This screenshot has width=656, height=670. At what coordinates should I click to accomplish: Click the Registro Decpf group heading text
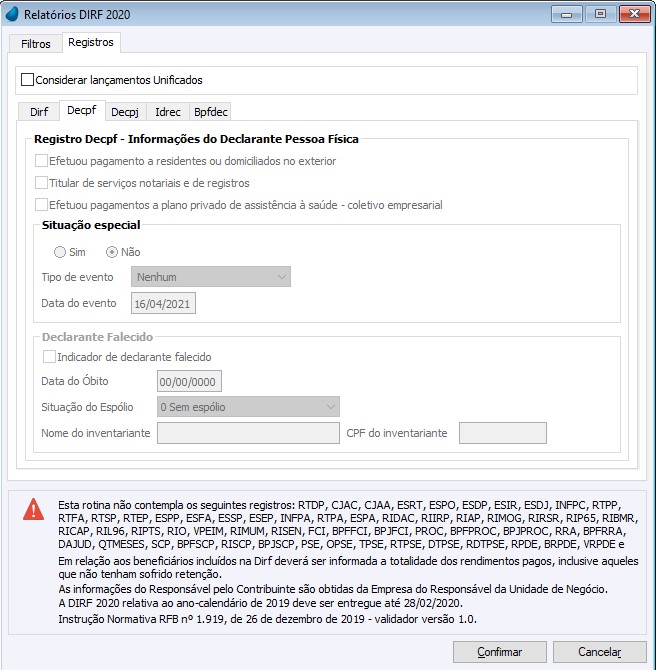point(196,139)
